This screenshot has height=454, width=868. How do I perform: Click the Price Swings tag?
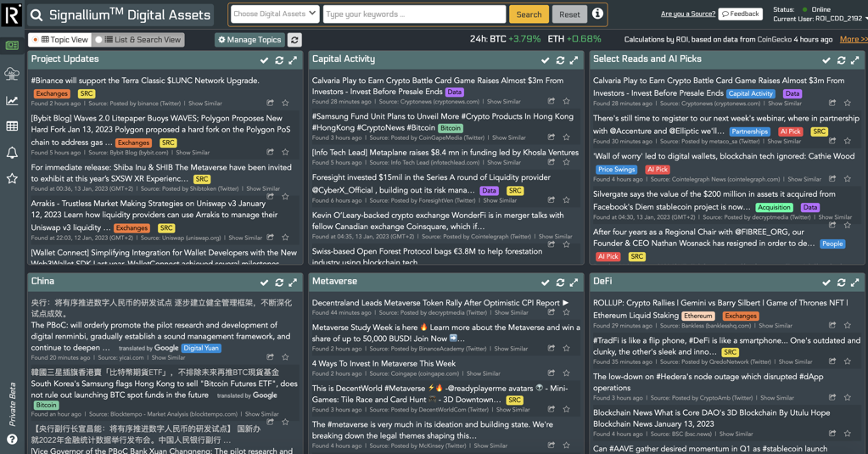[616, 170]
